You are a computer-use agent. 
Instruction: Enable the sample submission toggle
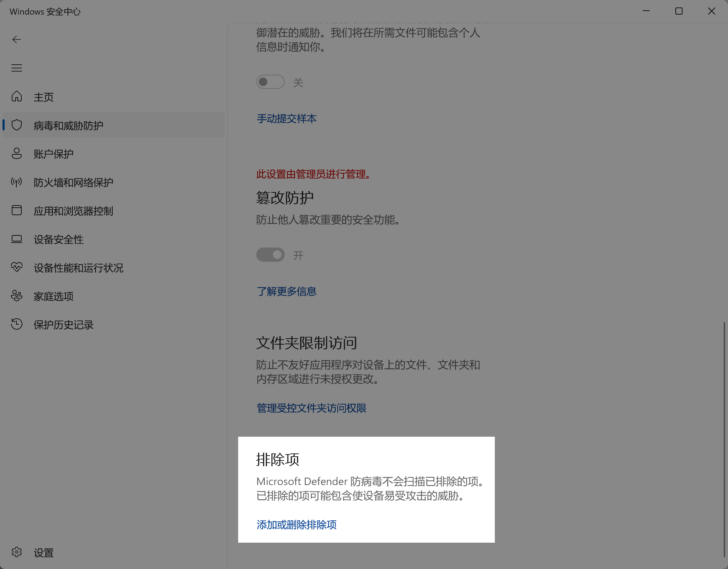pyautogui.click(x=270, y=82)
